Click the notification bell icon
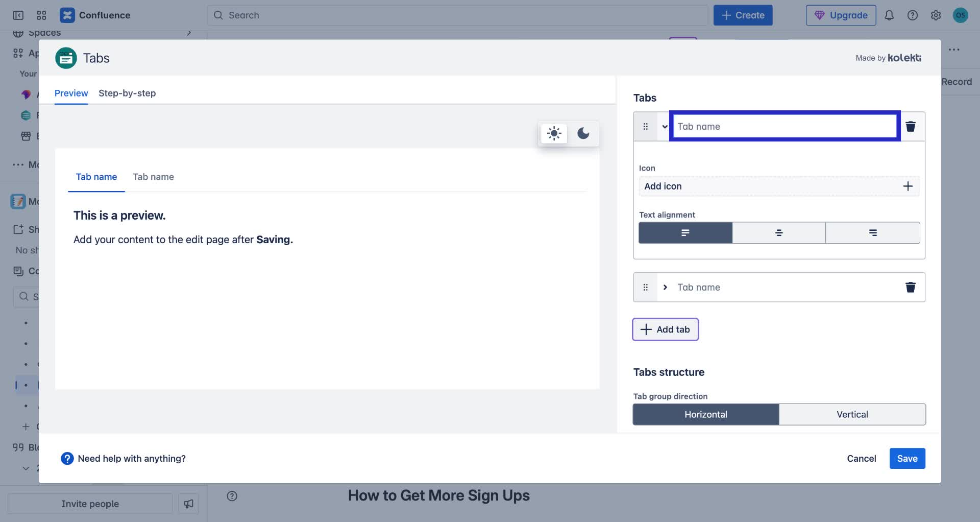Image resolution: width=980 pixels, height=522 pixels. tap(889, 15)
